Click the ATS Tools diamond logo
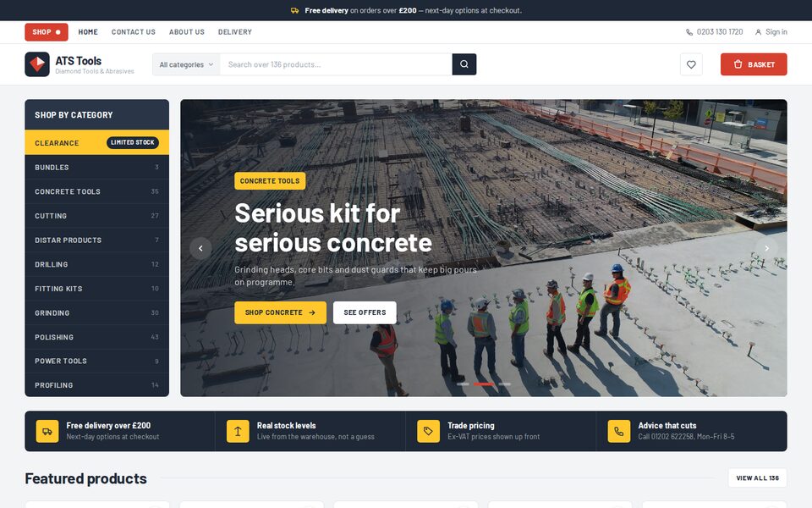Viewport: 812px width, 508px height. [37, 64]
